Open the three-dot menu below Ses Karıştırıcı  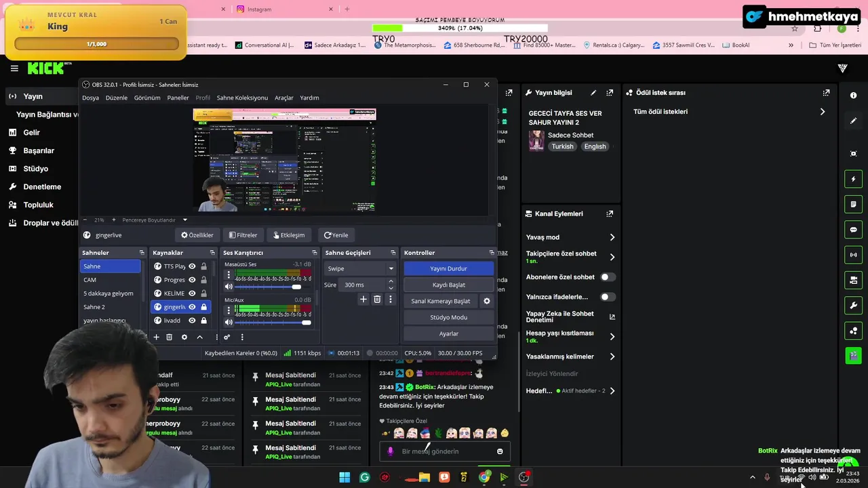tap(242, 337)
